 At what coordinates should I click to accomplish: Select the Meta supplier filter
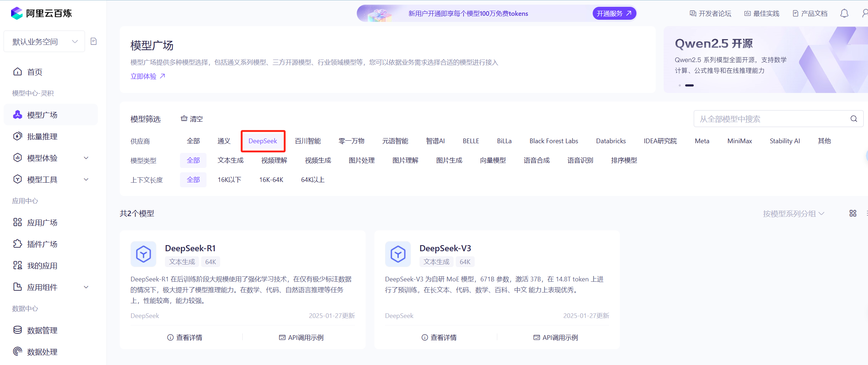702,141
